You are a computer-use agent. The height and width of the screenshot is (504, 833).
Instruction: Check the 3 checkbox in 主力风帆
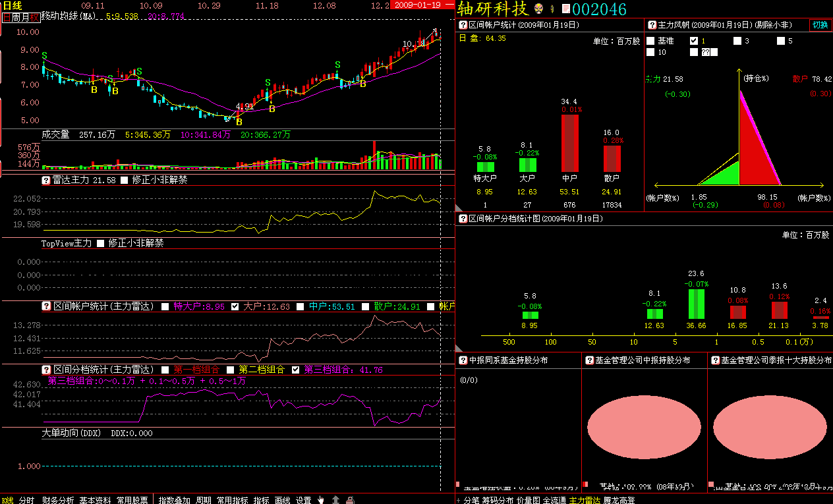point(737,41)
